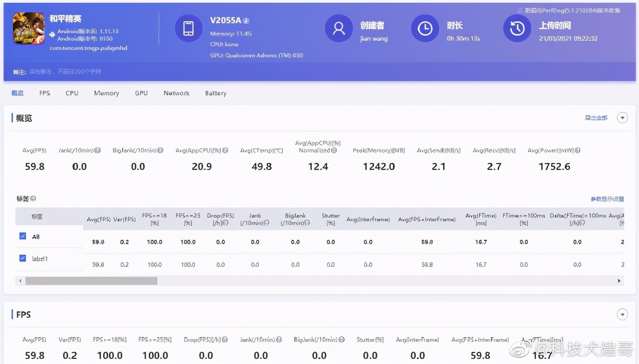Disable the label1 checkbox
The width and height of the screenshot is (639, 364).
click(x=22, y=258)
